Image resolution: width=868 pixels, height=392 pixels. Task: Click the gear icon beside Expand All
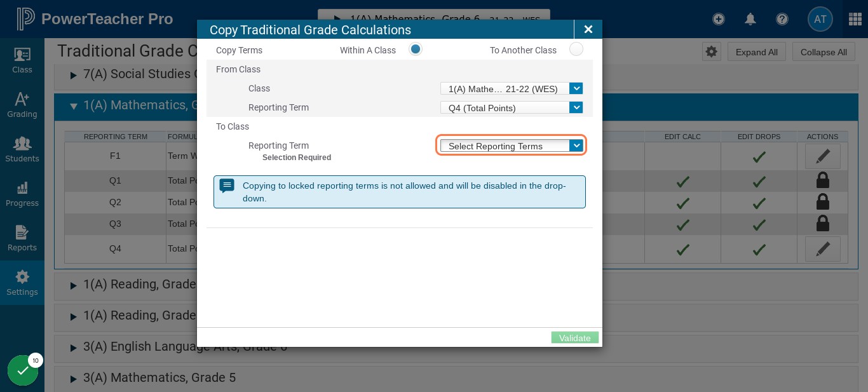click(x=712, y=51)
